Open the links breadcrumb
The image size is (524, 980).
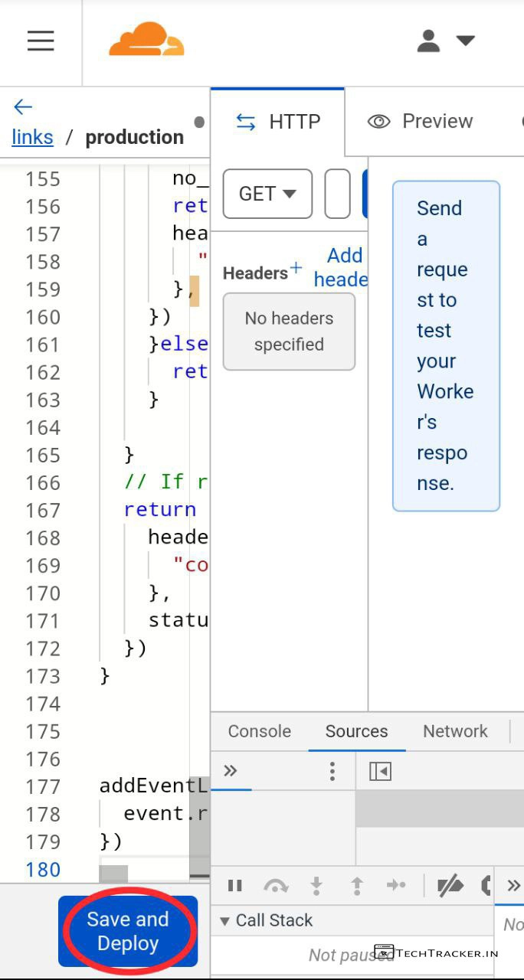pyautogui.click(x=32, y=138)
